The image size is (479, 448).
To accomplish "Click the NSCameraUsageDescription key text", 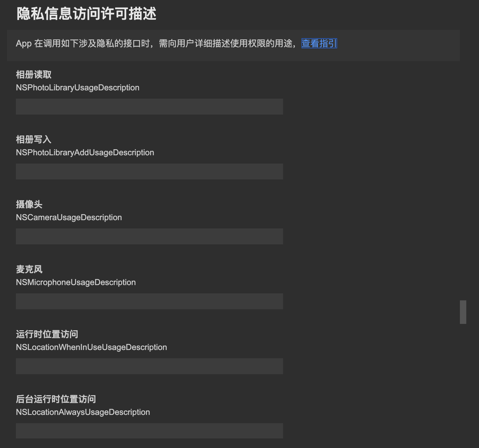I will coord(69,218).
